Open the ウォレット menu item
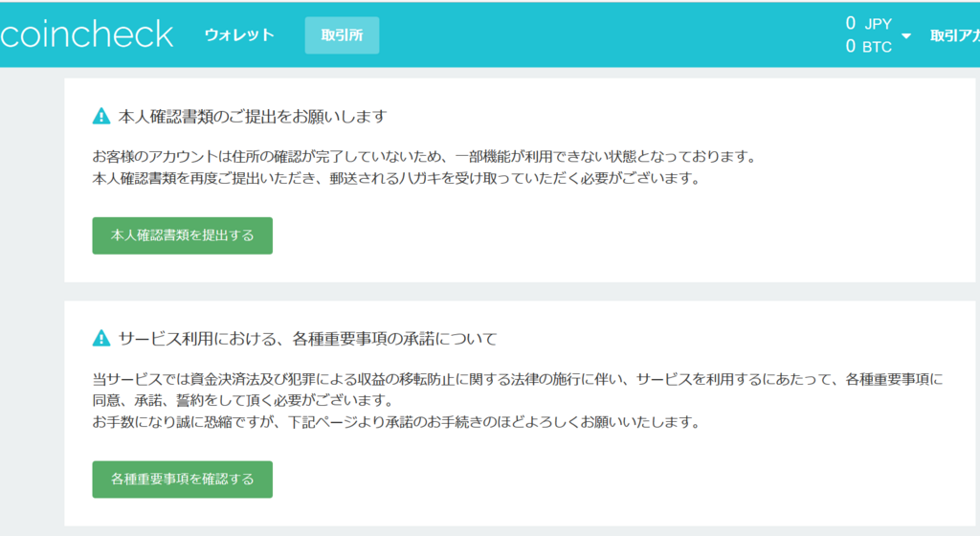Image resolution: width=980 pixels, height=536 pixels. tap(239, 35)
